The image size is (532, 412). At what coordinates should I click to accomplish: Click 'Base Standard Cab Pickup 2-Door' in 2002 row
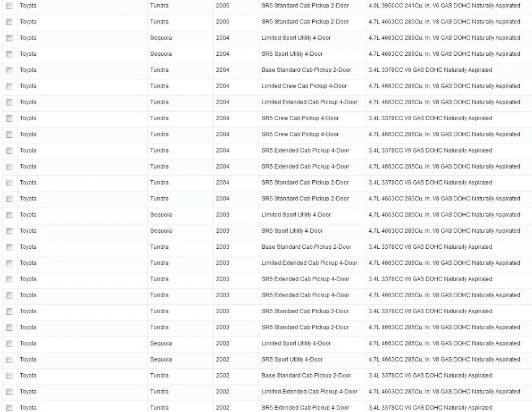click(x=306, y=376)
